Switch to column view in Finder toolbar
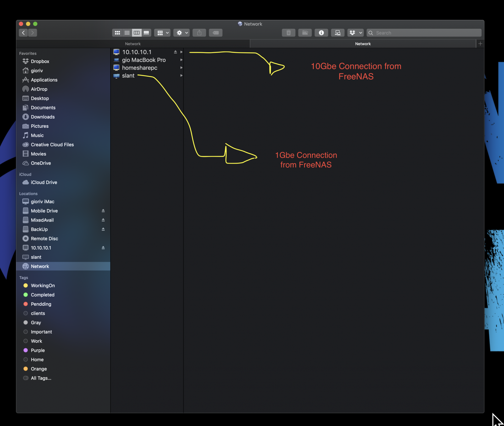504x426 pixels. (x=137, y=33)
